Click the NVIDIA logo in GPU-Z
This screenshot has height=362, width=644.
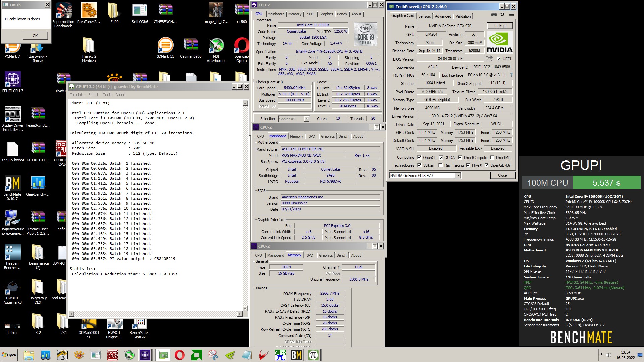pos(499,43)
